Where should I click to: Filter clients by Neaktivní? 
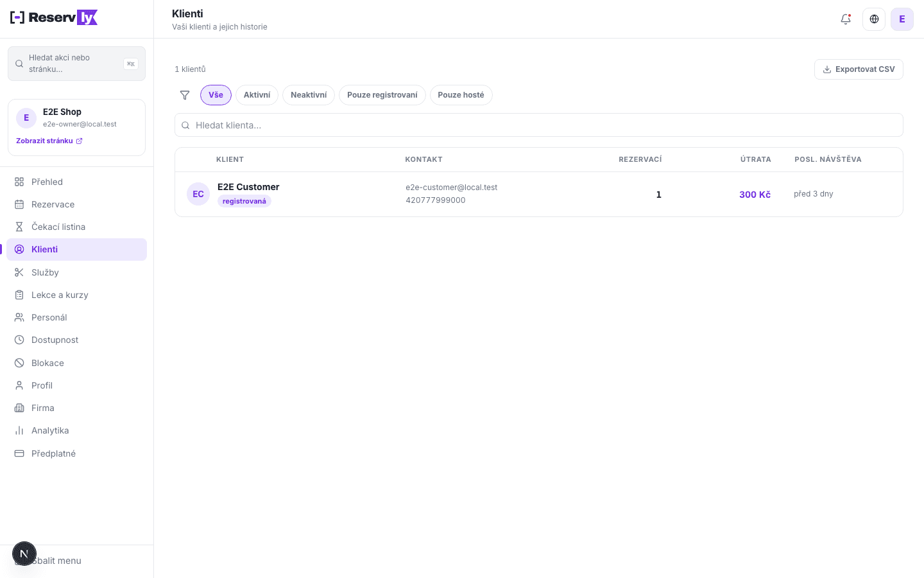pyautogui.click(x=309, y=95)
